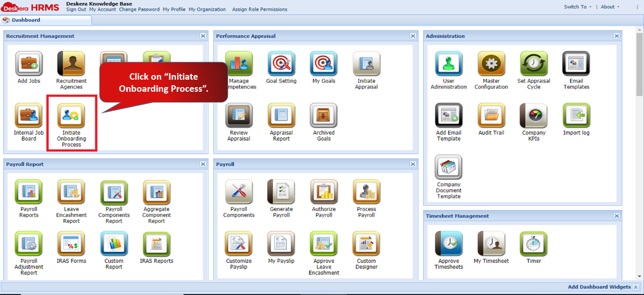Open the My Organization link
644x295 pixels.
coord(207,9)
